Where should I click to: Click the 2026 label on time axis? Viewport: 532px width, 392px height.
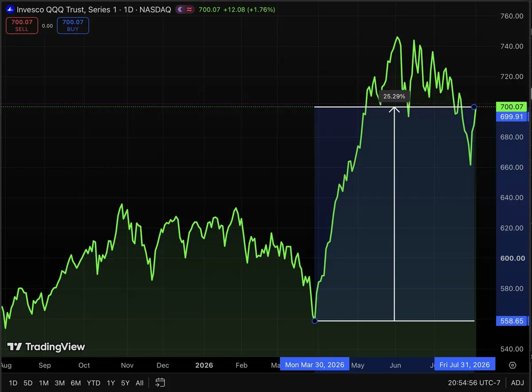pyautogui.click(x=204, y=365)
